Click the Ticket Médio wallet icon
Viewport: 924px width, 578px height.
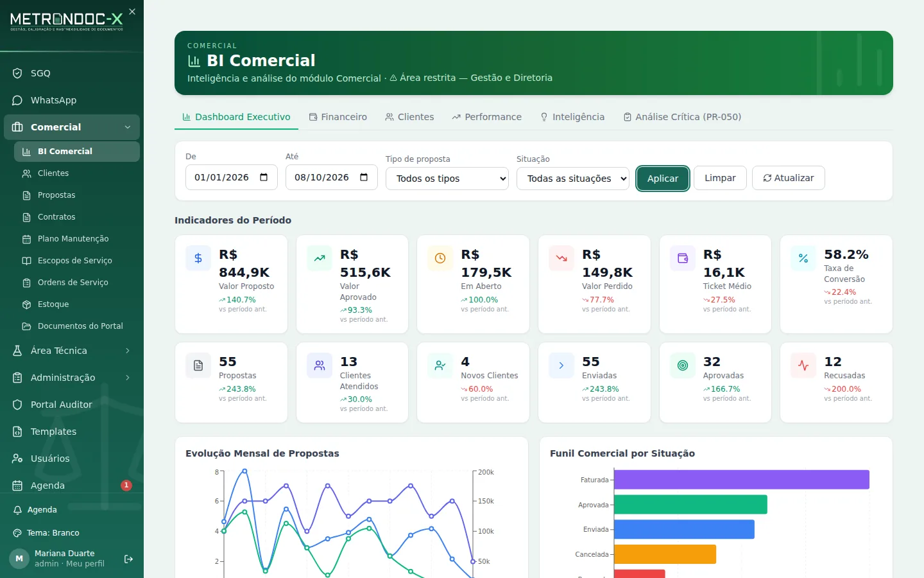pos(683,258)
